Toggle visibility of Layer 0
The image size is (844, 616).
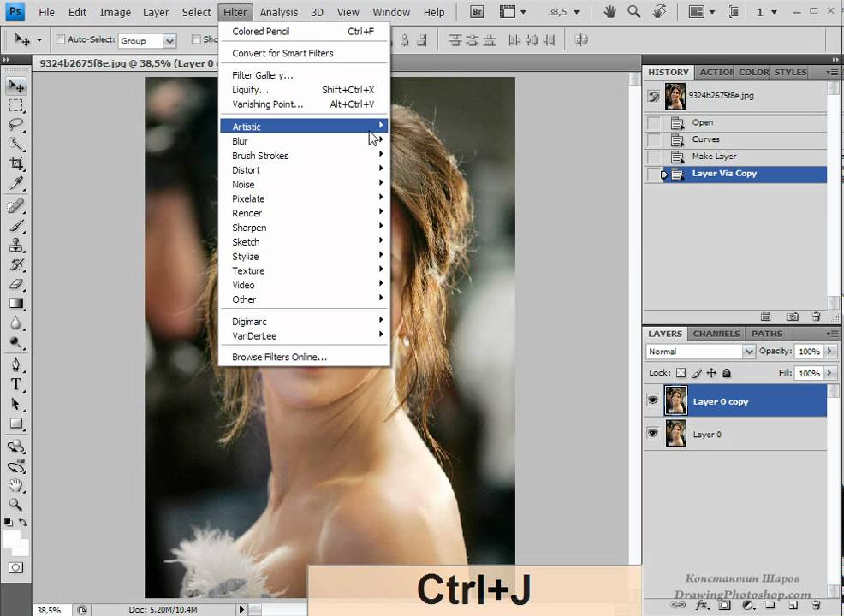pyautogui.click(x=653, y=433)
